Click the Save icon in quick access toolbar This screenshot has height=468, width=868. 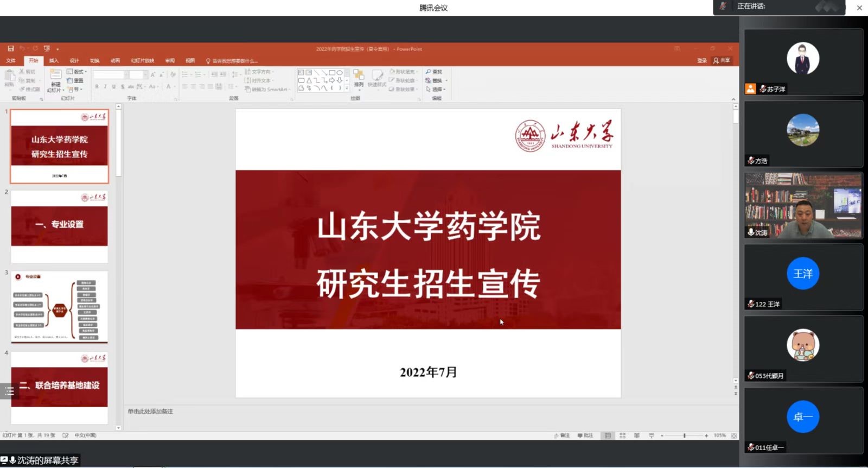pyautogui.click(x=10, y=48)
